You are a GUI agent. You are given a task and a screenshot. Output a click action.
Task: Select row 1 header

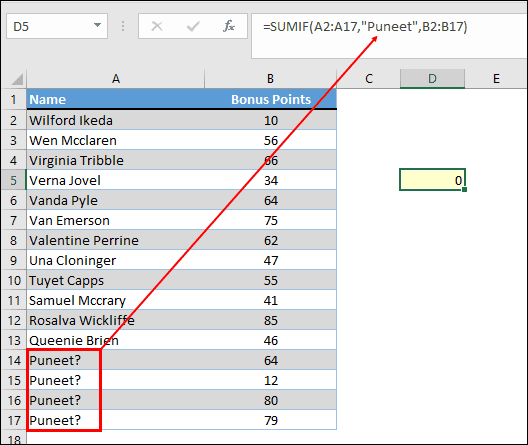pyautogui.click(x=14, y=100)
